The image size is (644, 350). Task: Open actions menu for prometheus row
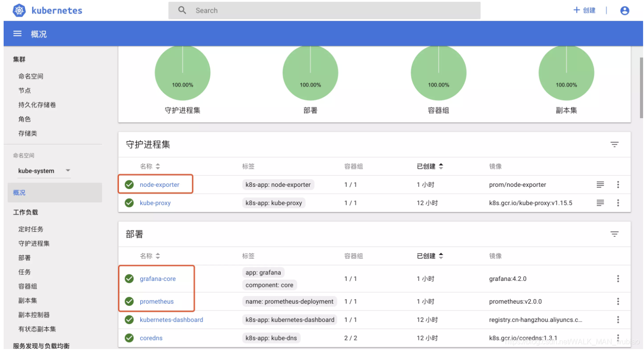coord(618,301)
